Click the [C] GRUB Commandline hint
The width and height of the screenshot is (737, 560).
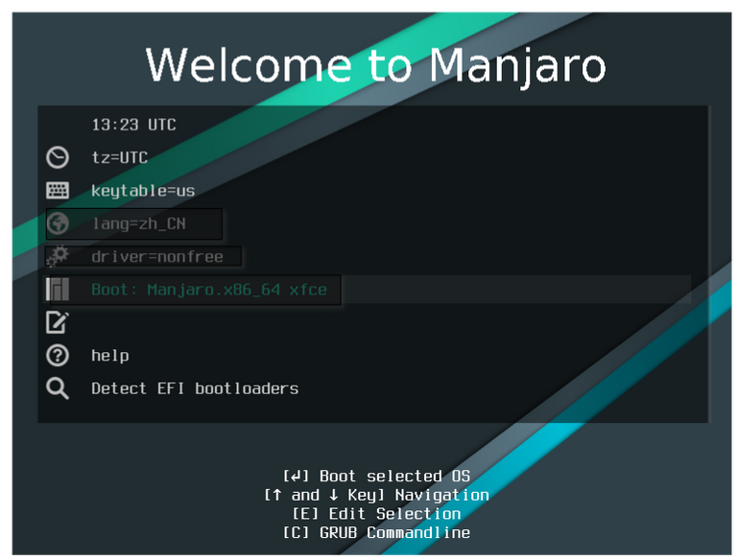(x=376, y=532)
